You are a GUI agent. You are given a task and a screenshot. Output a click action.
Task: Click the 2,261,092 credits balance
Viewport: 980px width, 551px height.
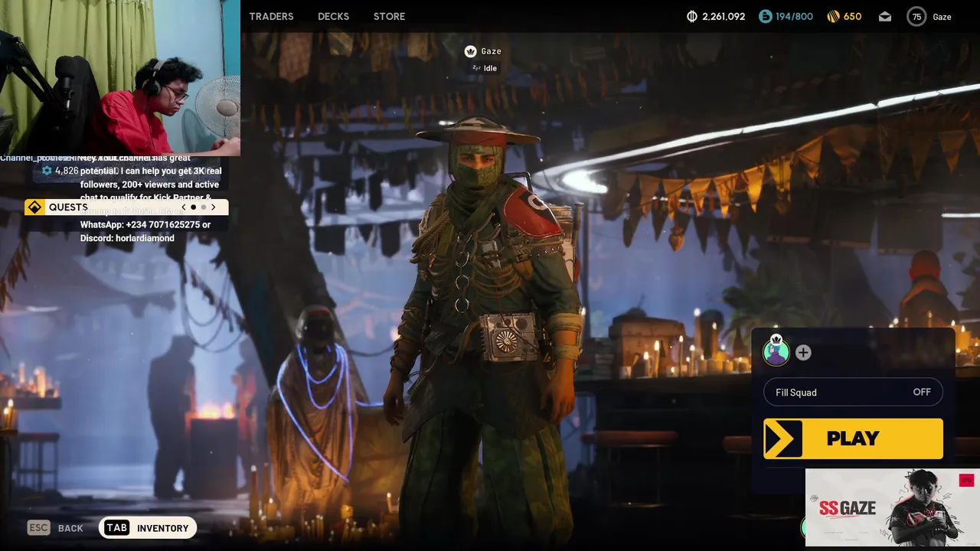(x=724, y=16)
